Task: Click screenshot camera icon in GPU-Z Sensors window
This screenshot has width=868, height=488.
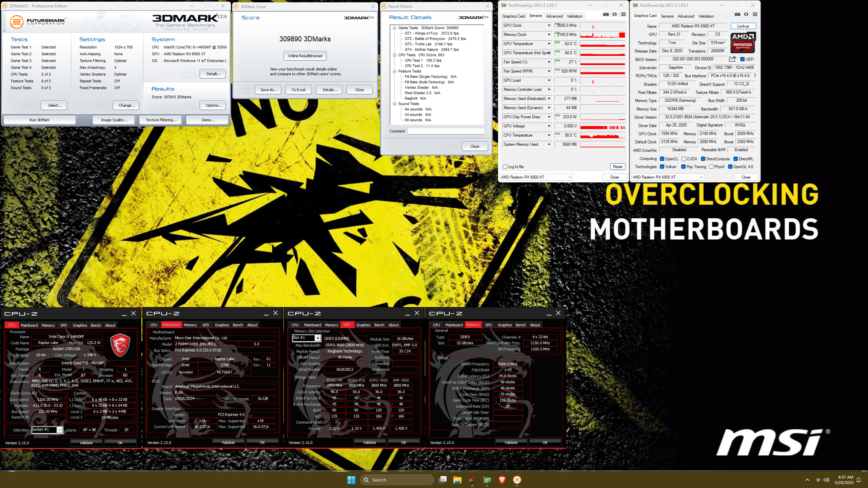Action: 606,15
